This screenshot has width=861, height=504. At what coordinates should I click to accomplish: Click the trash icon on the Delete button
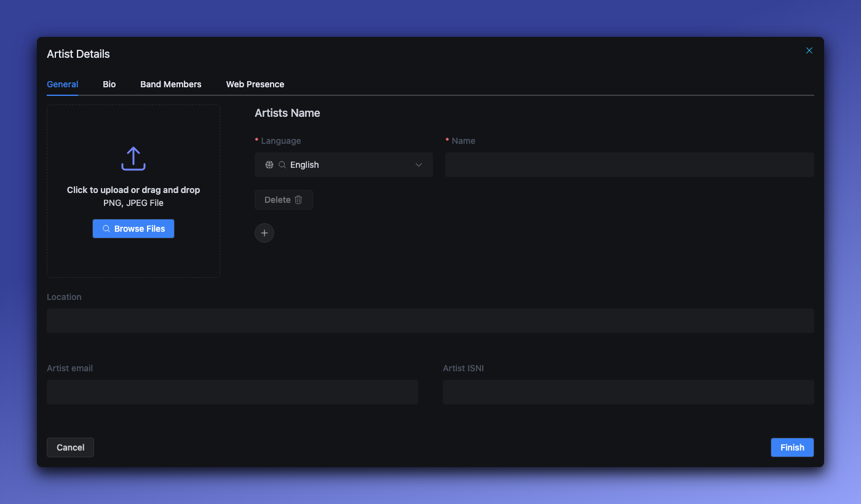(x=298, y=199)
